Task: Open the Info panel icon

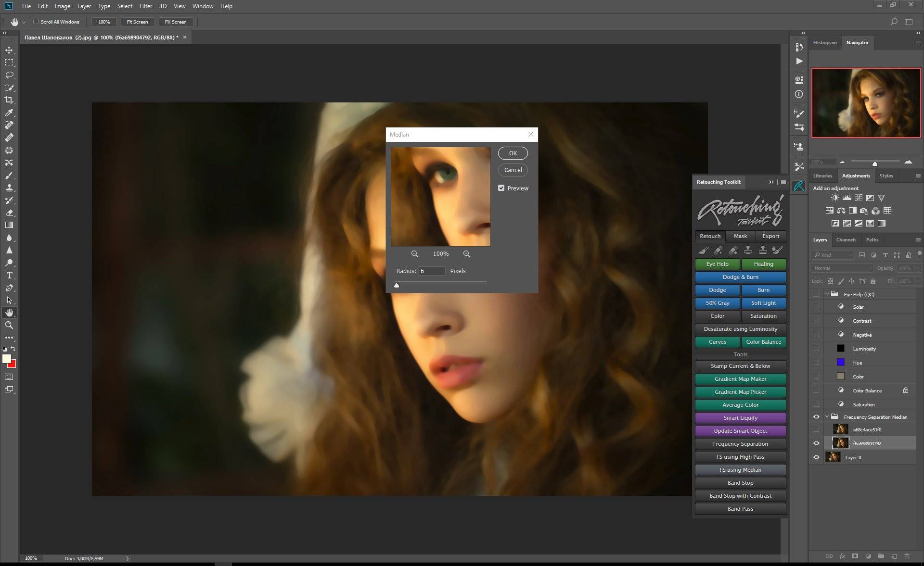Action: 799,94
